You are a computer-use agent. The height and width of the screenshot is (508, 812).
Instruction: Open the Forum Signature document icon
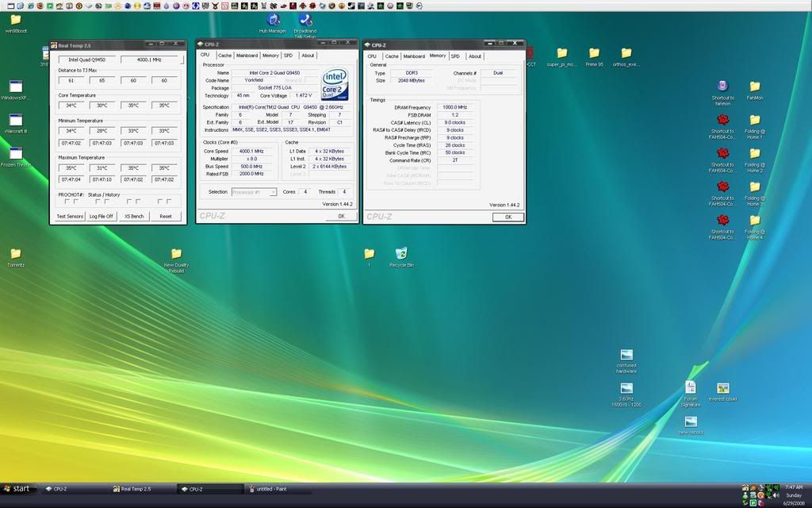tap(691, 394)
